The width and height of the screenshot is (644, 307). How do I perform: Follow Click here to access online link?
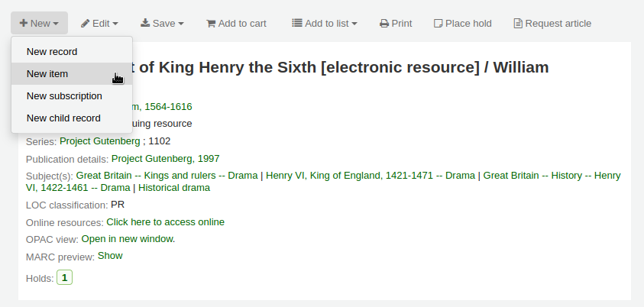166,222
